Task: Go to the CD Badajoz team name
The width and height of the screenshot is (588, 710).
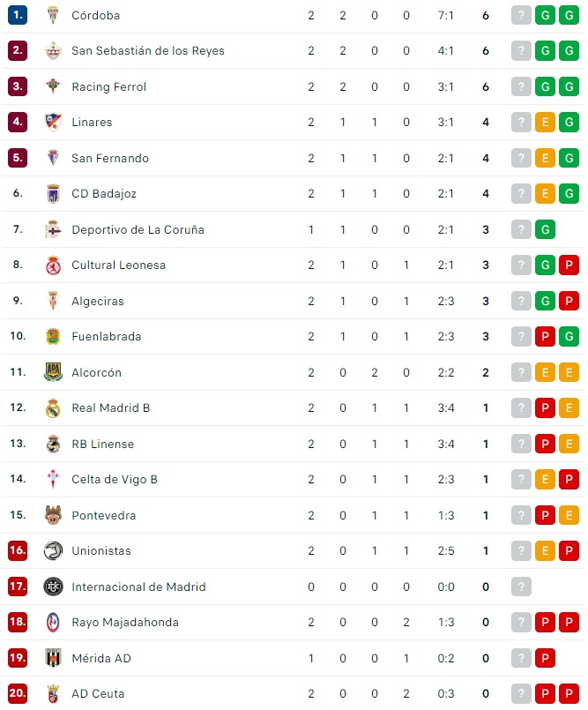Action: [104, 193]
